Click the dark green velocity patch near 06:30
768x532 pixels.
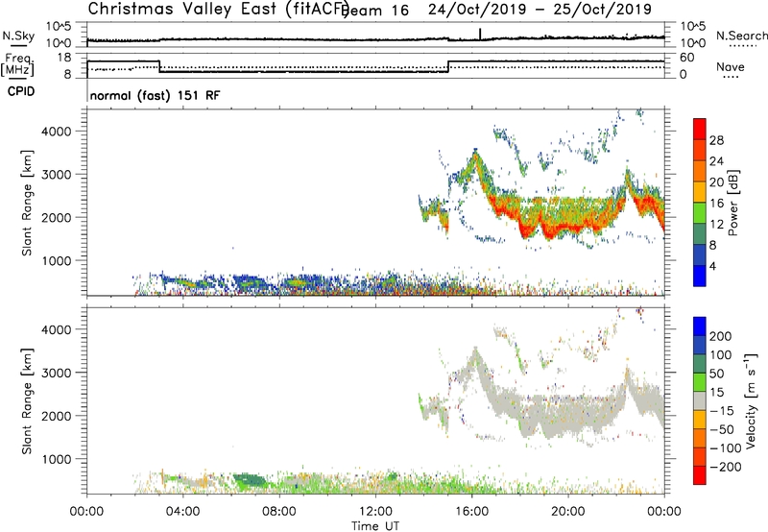pyautogui.click(x=250, y=480)
